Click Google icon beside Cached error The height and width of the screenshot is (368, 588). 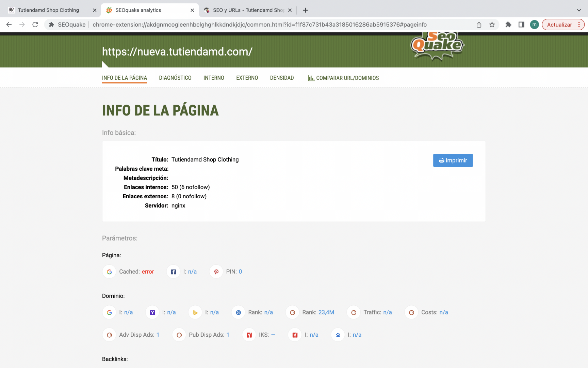click(109, 272)
